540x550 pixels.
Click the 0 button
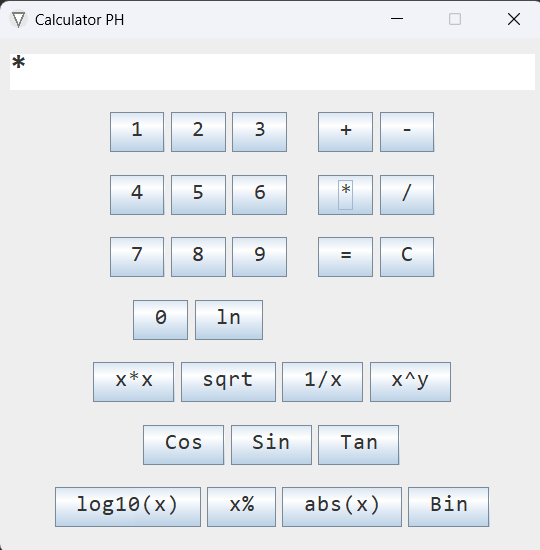coord(160,320)
